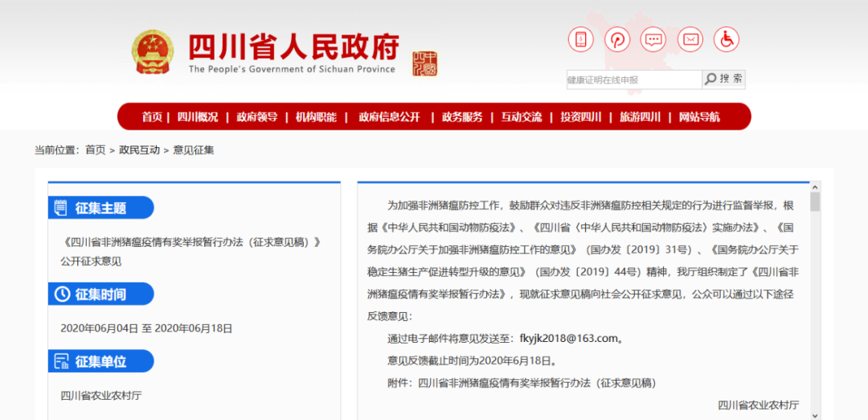Click the 附件 attachment line
This screenshot has width=868, height=420.
point(522,383)
